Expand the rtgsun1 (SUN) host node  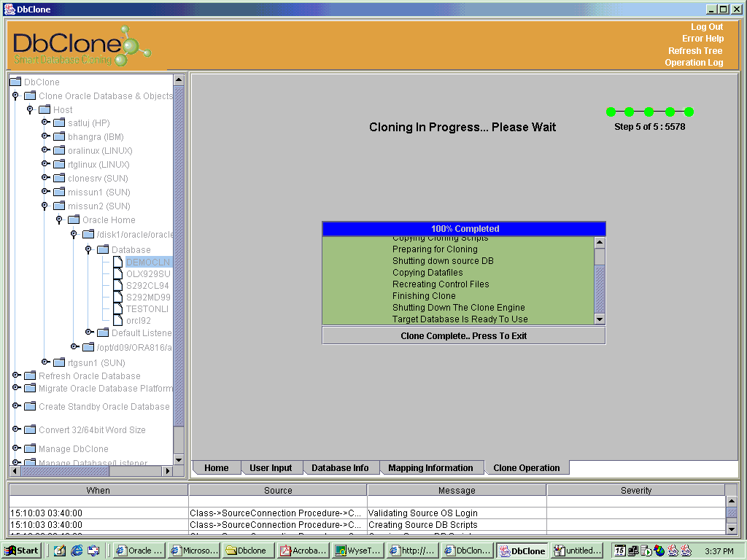tap(45, 362)
